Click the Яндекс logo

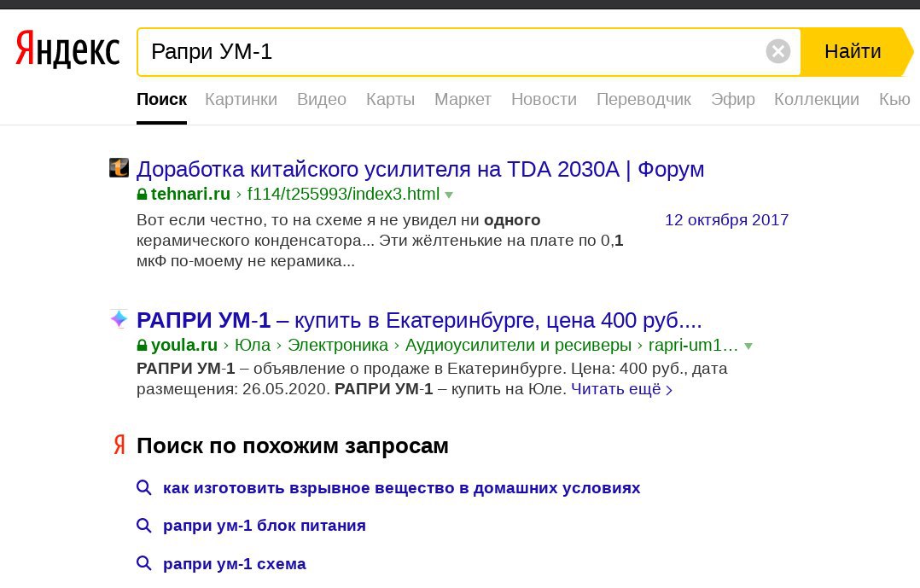click(x=67, y=49)
